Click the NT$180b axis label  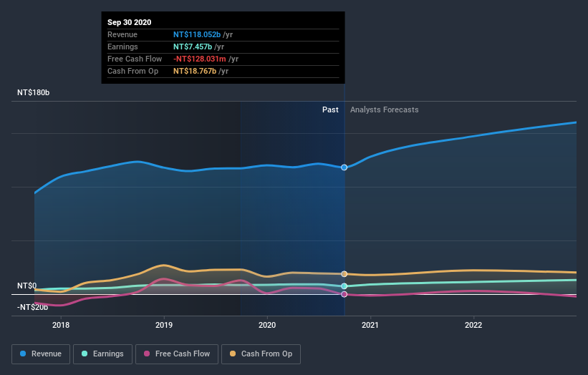pos(34,92)
